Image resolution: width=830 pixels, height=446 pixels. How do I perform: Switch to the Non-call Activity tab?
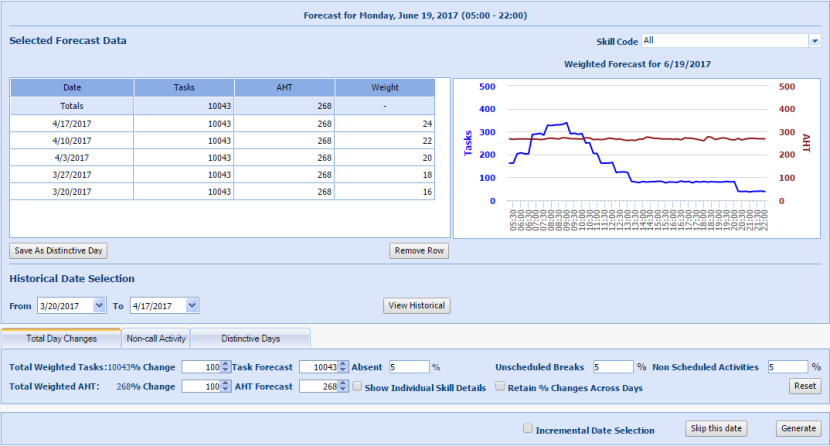pos(155,338)
